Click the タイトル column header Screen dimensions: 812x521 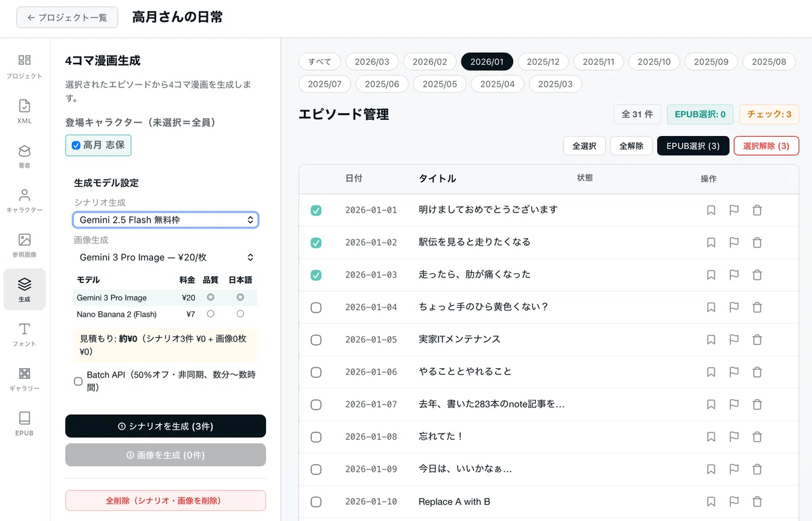tap(437, 179)
